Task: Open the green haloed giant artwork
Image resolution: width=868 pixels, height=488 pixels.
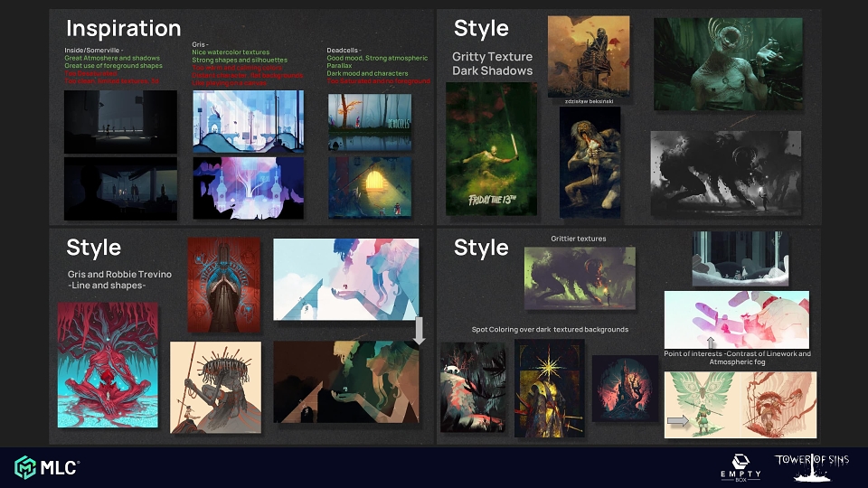Action: (x=728, y=63)
